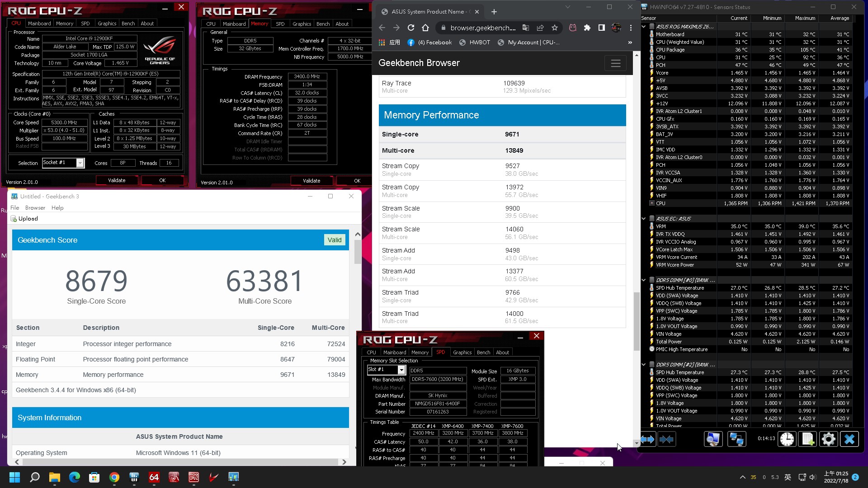Open the apps grid bookmark icon

382,42
